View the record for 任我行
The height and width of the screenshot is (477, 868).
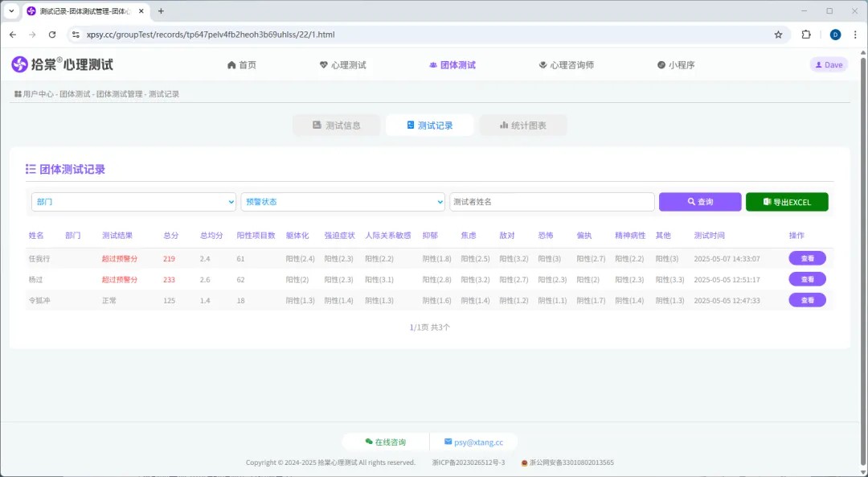pos(807,258)
